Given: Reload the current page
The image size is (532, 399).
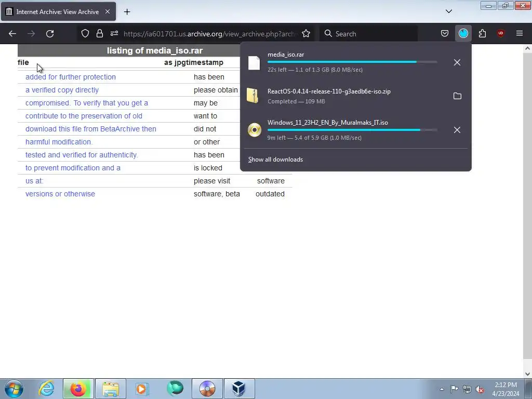Looking at the screenshot, I should pos(50,34).
